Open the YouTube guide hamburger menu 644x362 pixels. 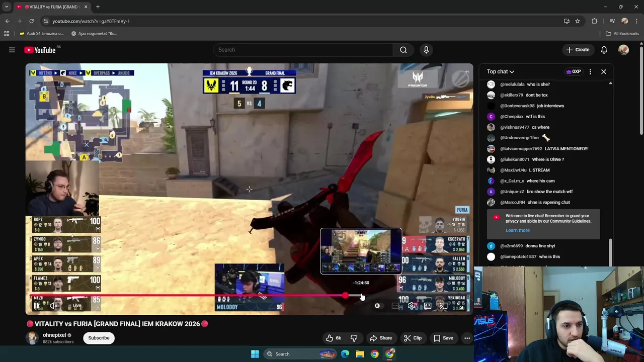coord(12,50)
